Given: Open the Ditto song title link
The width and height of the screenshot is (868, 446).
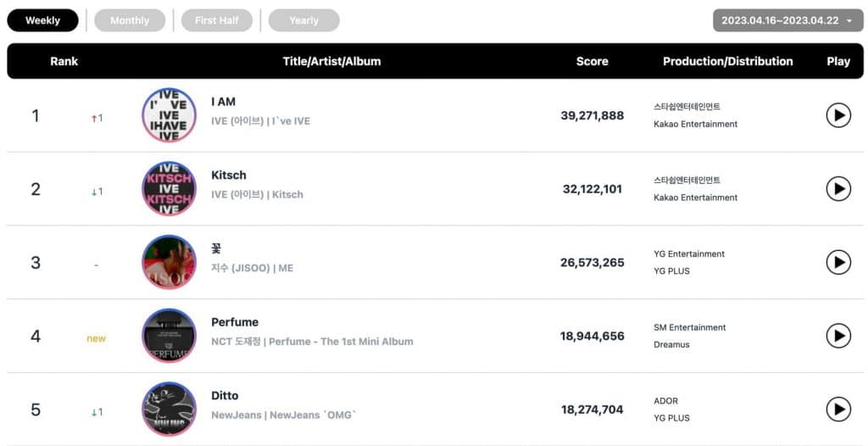Looking at the screenshot, I should pyautogui.click(x=225, y=396).
